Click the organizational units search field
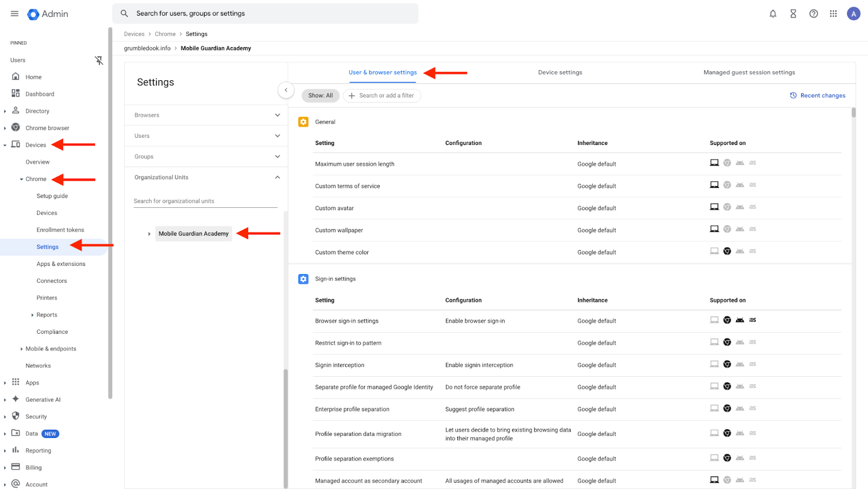 pos(205,201)
